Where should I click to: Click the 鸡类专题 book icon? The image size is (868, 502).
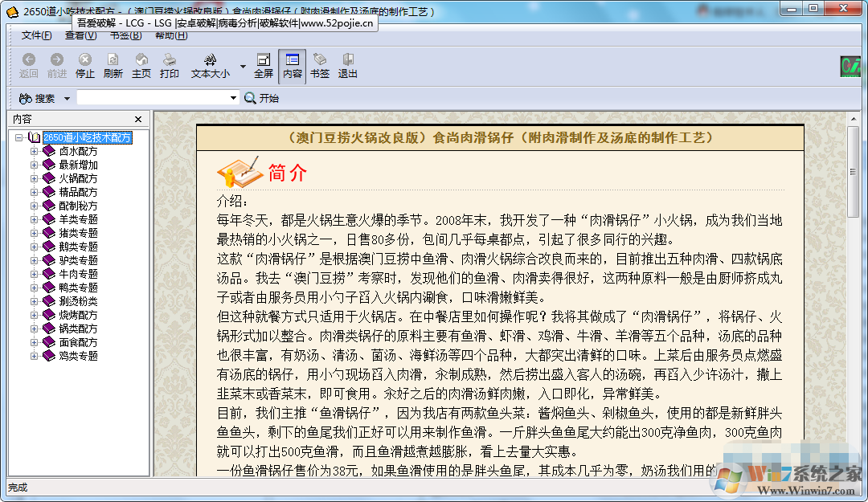coord(49,356)
